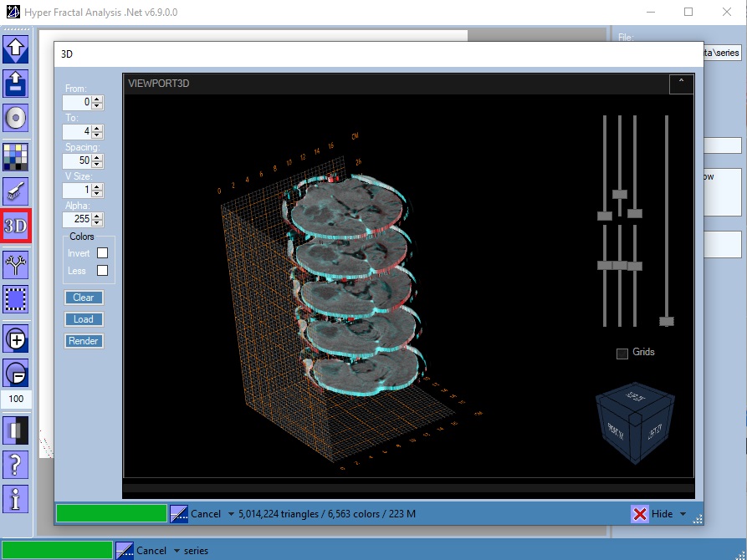Expand the series dropdown at the bottom
The width and height of the screenshot is (747, 560).
pos(177,551)
